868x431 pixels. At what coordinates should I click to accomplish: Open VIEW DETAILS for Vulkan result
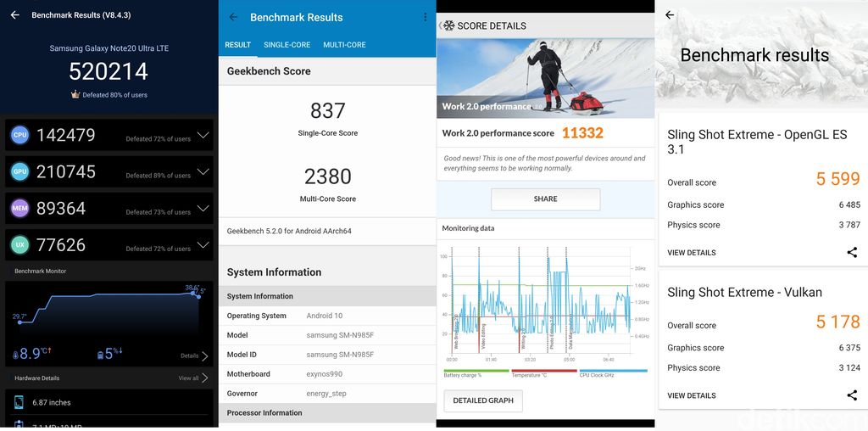(x=692, y=395)
